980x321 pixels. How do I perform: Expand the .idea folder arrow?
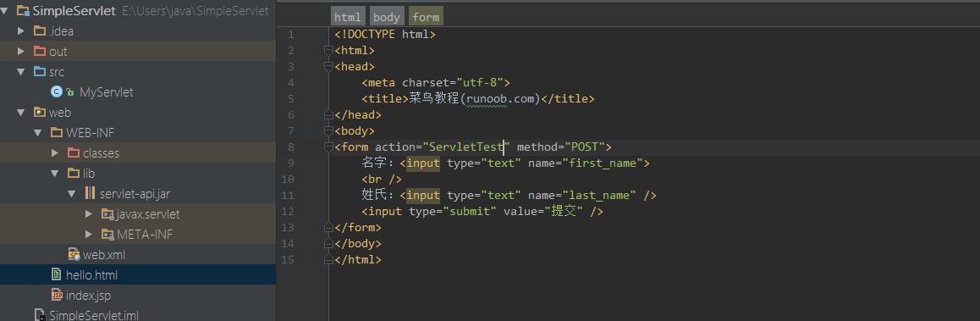[x=20, y=30]
